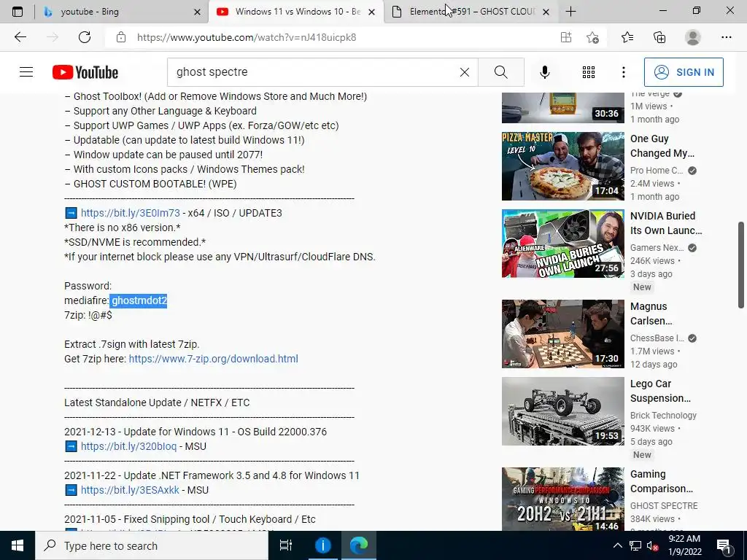Open the Favorites list icon
The width and height of the screenshot is (747, 560).
click(627, 37)
